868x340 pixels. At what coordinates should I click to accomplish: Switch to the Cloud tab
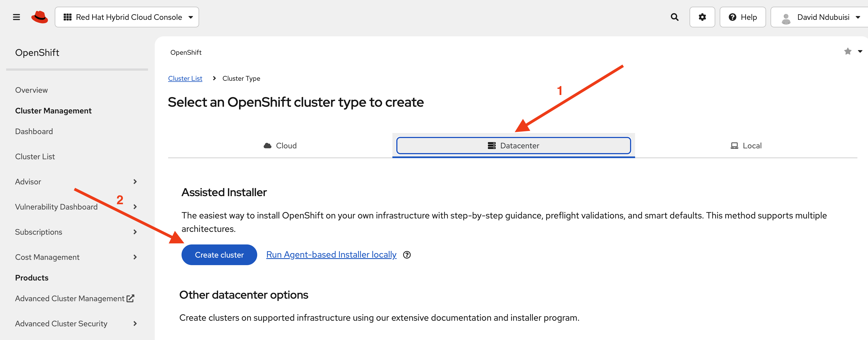280,145
